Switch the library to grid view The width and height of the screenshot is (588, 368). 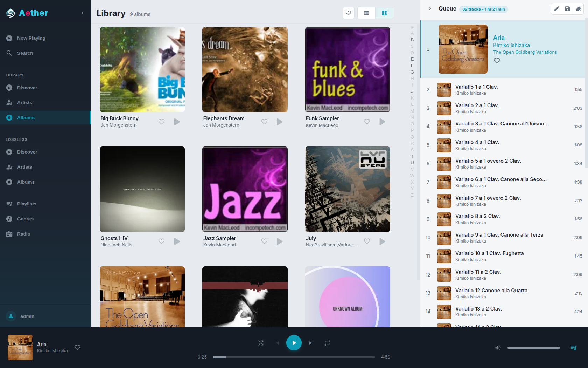(x=384, y=13)
